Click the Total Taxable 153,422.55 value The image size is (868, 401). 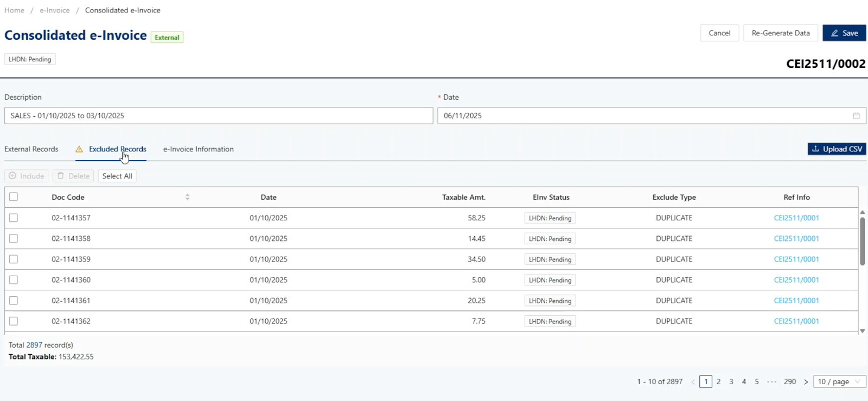point(76,357)
